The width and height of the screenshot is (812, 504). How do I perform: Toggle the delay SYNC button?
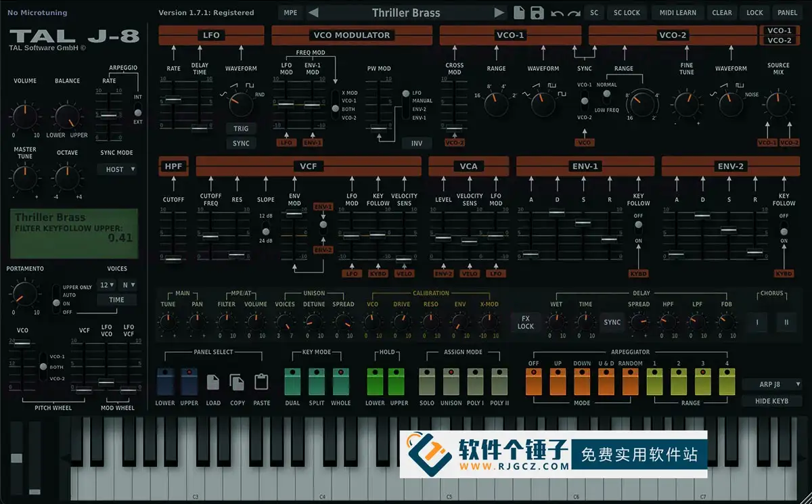pos(612,322)
